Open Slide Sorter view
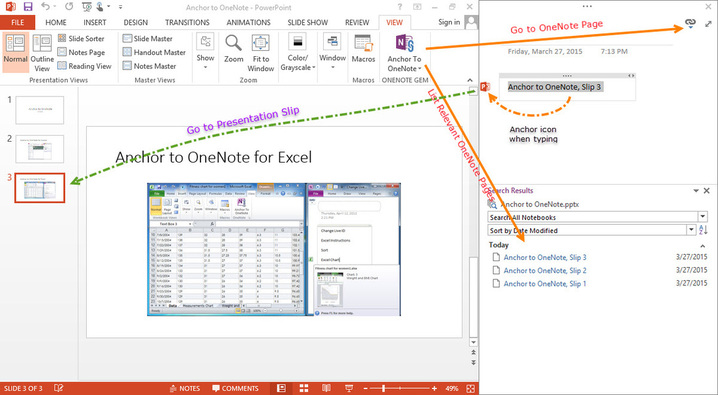This screenshot has width=718, height=395. click(81, 38)
